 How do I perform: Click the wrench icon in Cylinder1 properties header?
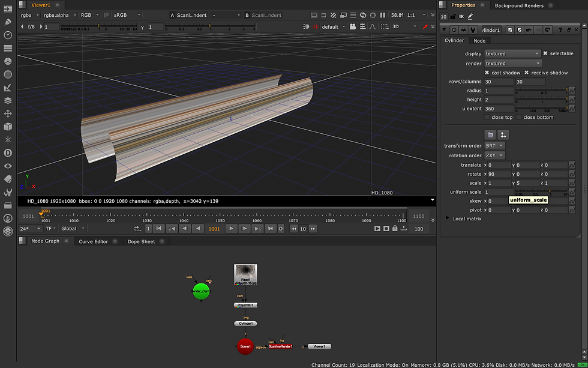click(x=473, y=29)
